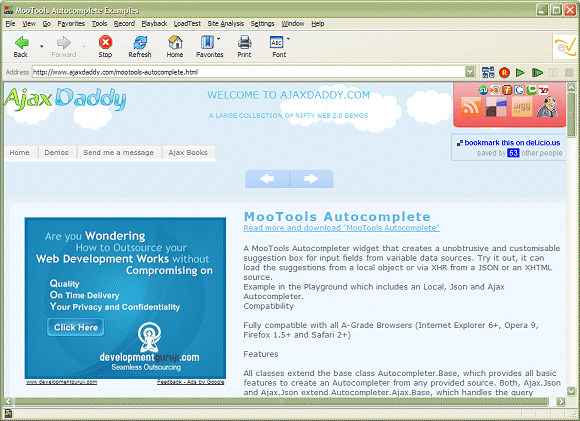The height and width of the screenshot is (421, 580).
Task: Click the orange Furl 'f' share icon
Action: point(507,90)
